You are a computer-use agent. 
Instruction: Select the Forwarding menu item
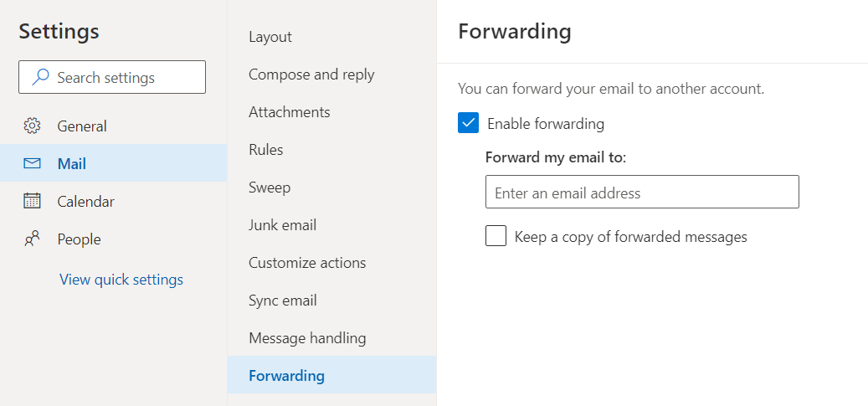286,376
